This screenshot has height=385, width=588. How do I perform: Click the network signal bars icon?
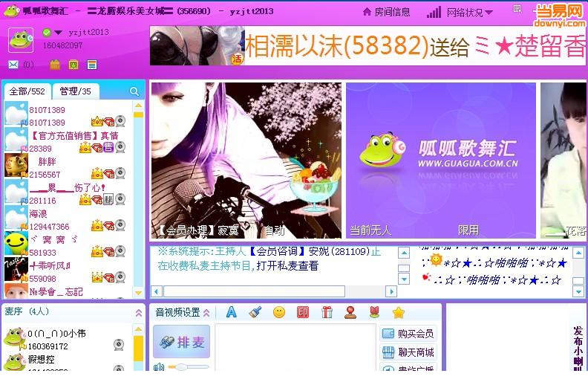434,13
